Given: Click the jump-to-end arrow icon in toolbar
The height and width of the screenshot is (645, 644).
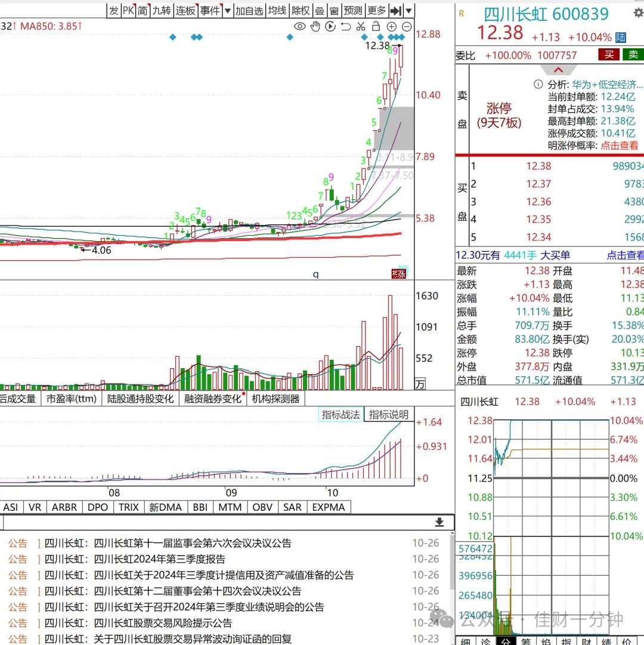Looking at the screenshot, I should pos(396,10).
